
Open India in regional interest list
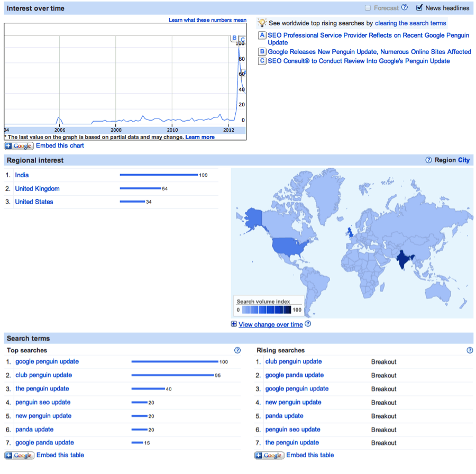(x=22, y=175)
